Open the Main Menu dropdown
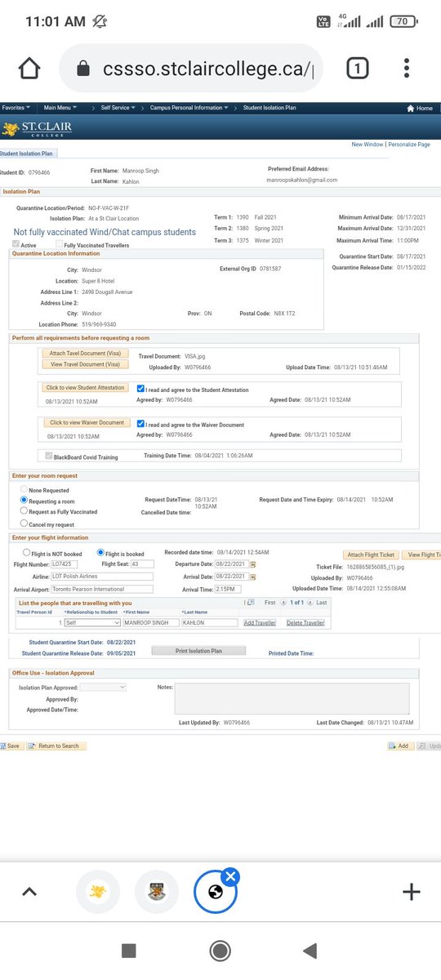The height and width of the screenshot is (980, 441). pyautogui.click(x=61, y=108)
